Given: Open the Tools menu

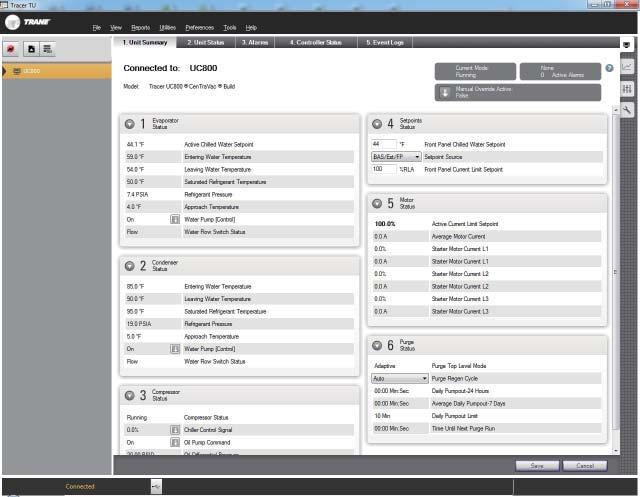Looking at the screenshot, I should 230,28.
